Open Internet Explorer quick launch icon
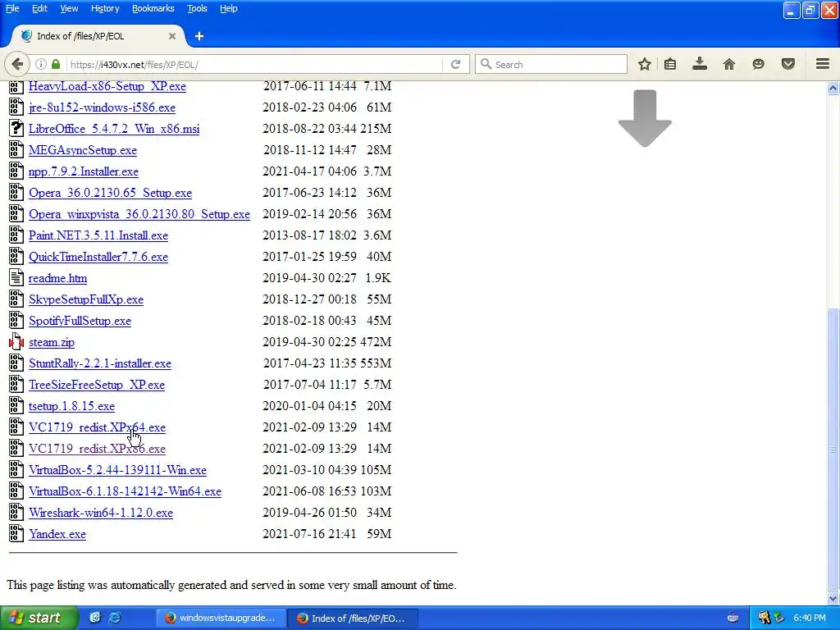Screen dimensions: 840x630 [x=115, y=618]
